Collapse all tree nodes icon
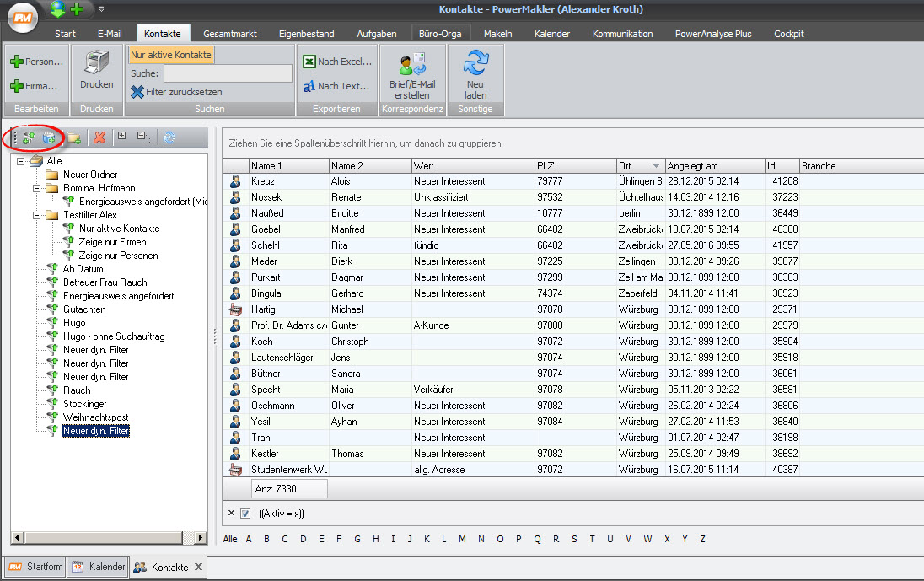Viewport: 924px width, 581px height. 143,137
